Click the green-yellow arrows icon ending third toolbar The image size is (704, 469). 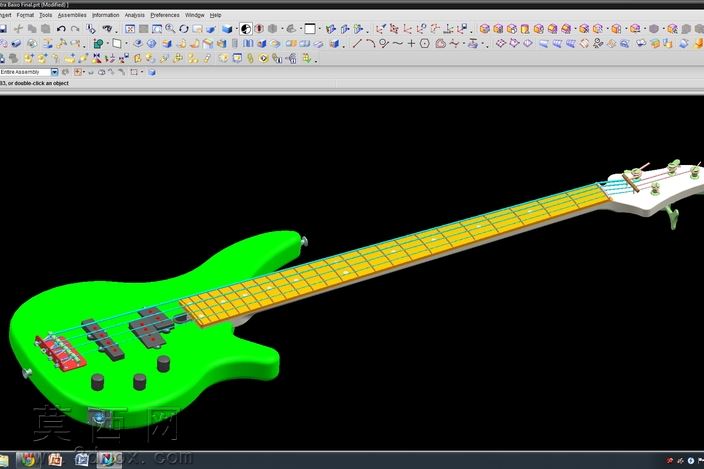coord(307,58)
